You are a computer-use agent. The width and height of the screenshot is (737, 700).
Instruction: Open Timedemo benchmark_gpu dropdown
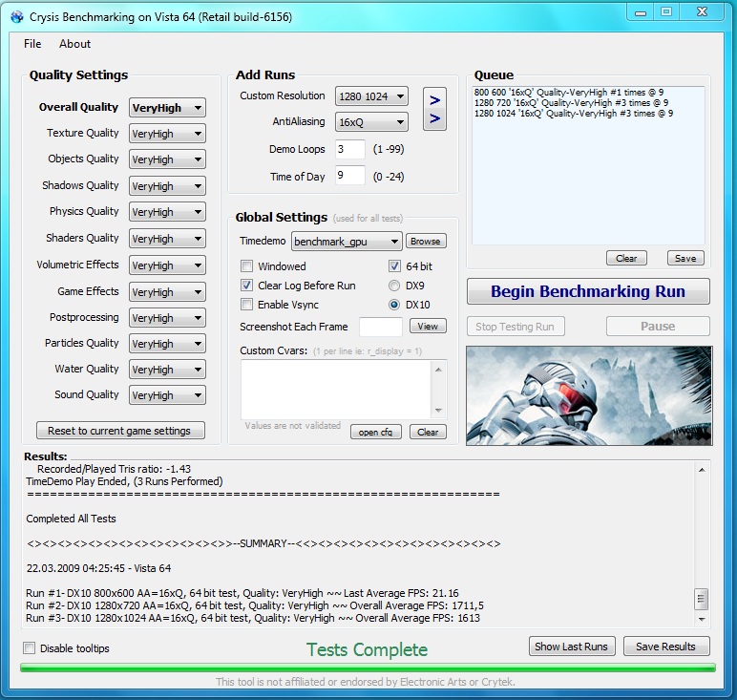347,242
